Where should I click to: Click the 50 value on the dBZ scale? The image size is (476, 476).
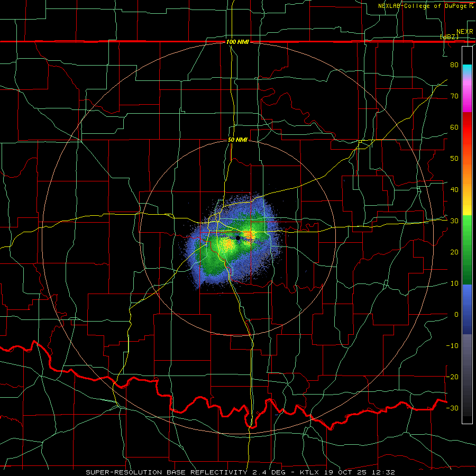click(454, 159)
